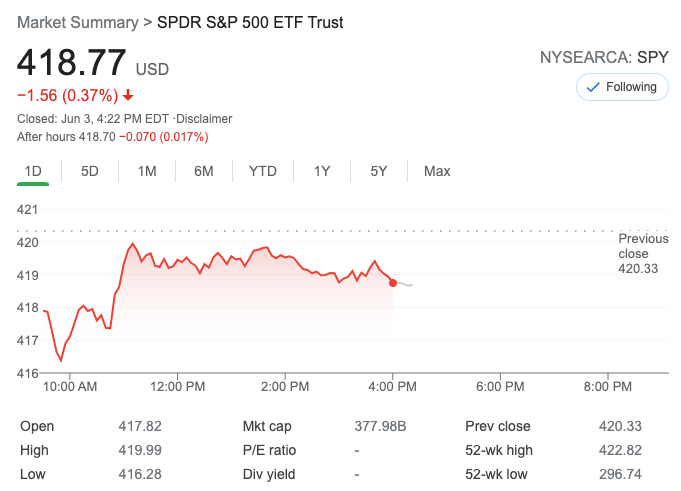The image size is (681, 491).
Task: Click the Market Summary breadcrumb link
Action: point(78,22)
